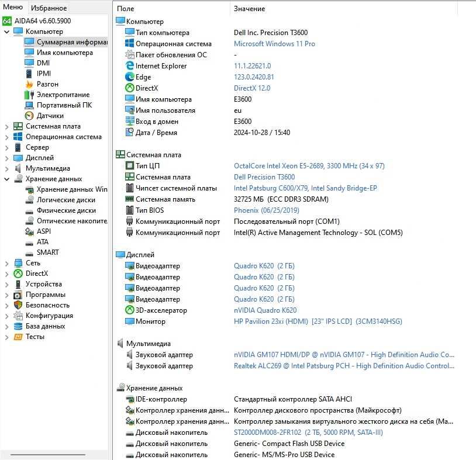Open the ST2000DM008-2FR102 disk link
The width and height of the screenshot is (476, 460).
tap(308, 433)
